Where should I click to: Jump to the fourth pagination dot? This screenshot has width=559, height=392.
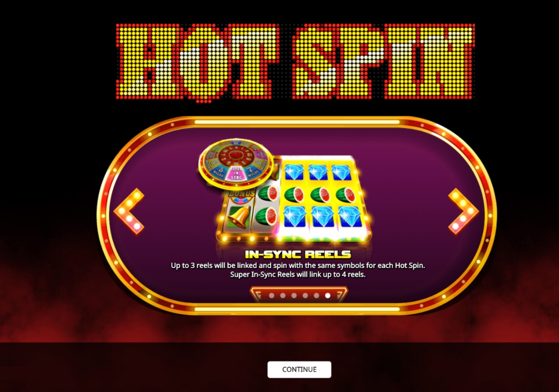pyautogui.click(x=305, y=296)
